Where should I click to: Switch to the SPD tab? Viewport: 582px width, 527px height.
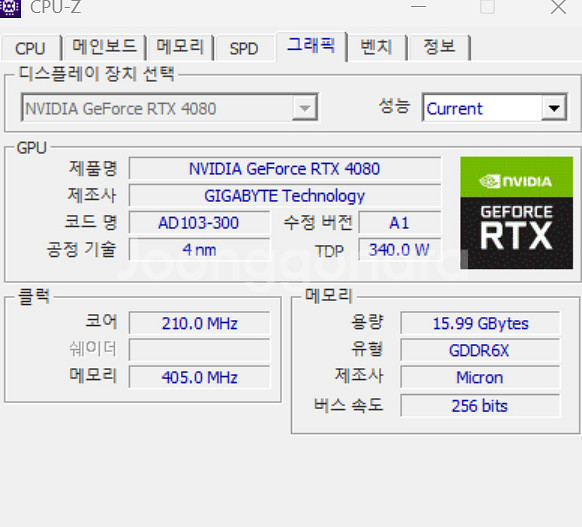coord(243,48)
